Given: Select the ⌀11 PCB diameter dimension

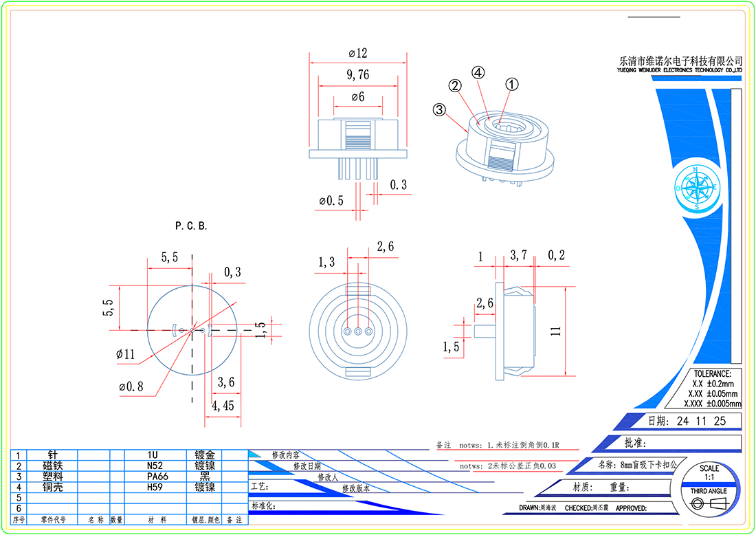Looking at the screenshot, I should (126, 355).
